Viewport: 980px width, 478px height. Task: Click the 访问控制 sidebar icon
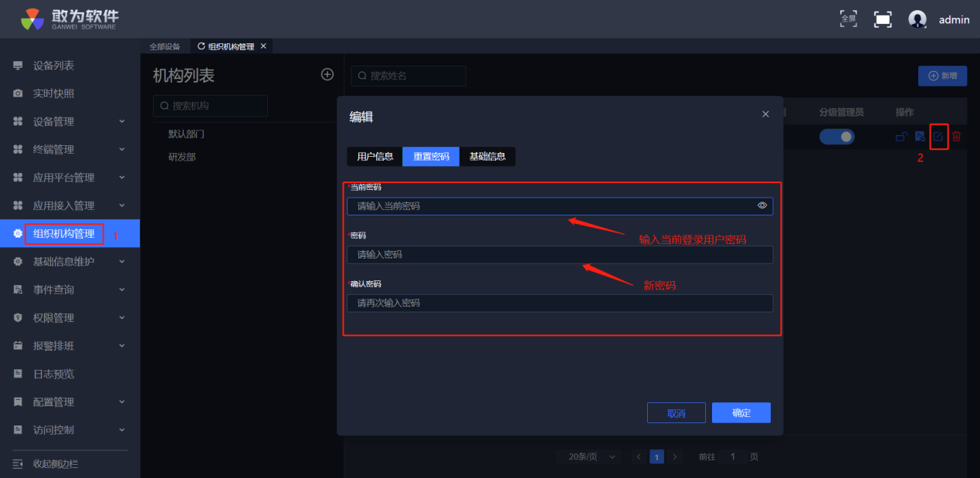[18, 429]
